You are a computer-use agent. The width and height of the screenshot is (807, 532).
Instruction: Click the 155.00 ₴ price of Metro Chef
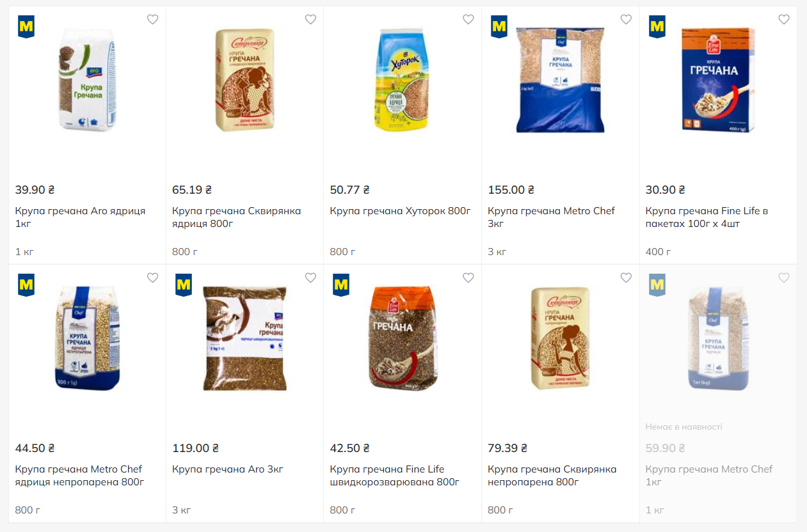coord(511,190)
